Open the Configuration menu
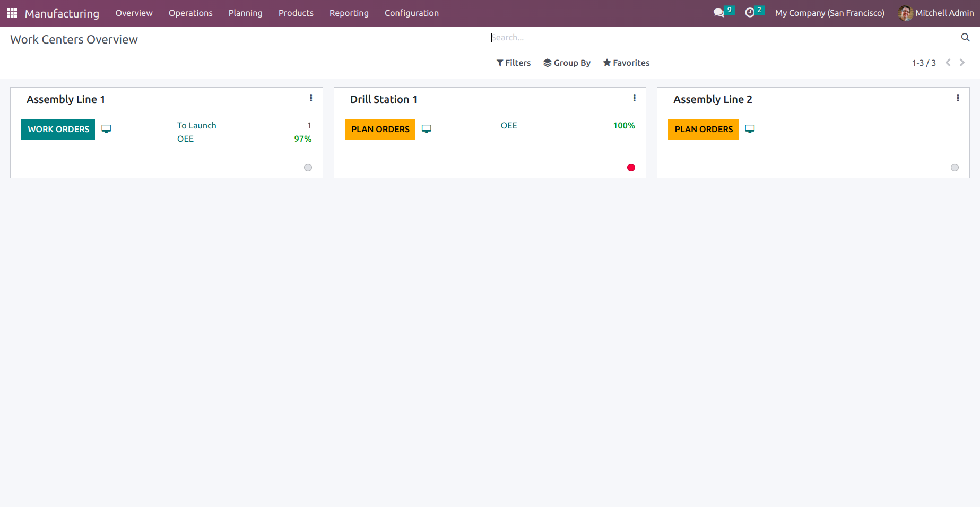980x507 pixels. point(411,13)
